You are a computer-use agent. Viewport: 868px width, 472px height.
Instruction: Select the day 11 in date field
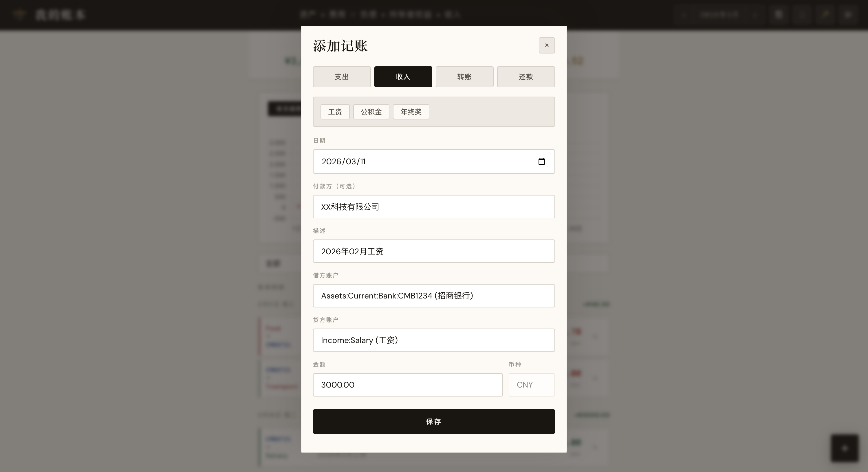[x=362, y=162]
